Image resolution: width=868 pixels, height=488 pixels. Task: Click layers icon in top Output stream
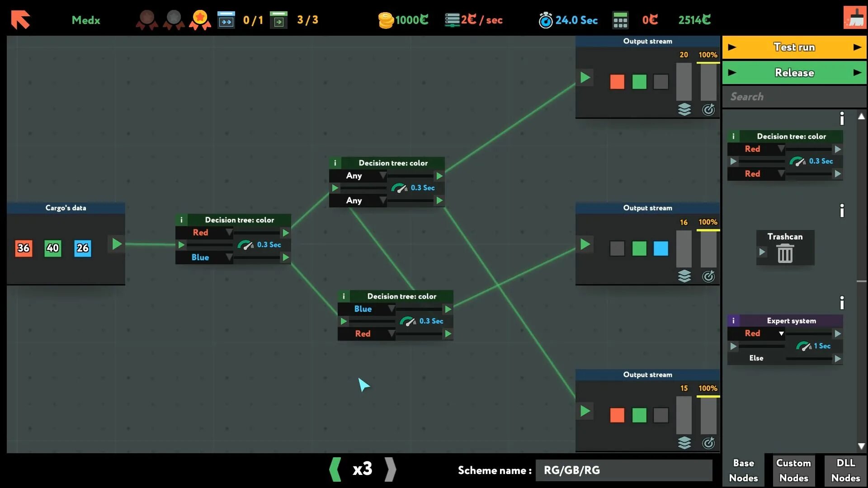684,109
